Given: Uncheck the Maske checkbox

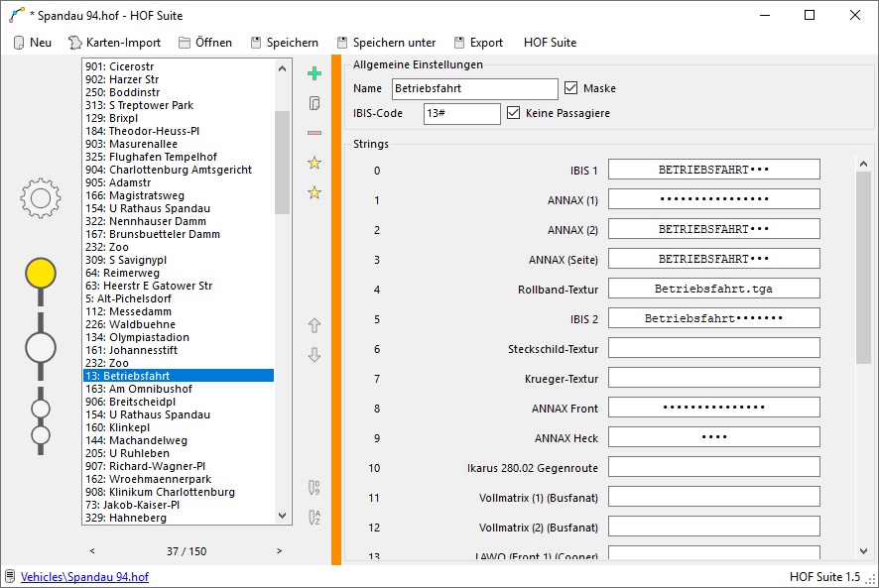Looking at the screenshot, I should [x=570, y=88].
